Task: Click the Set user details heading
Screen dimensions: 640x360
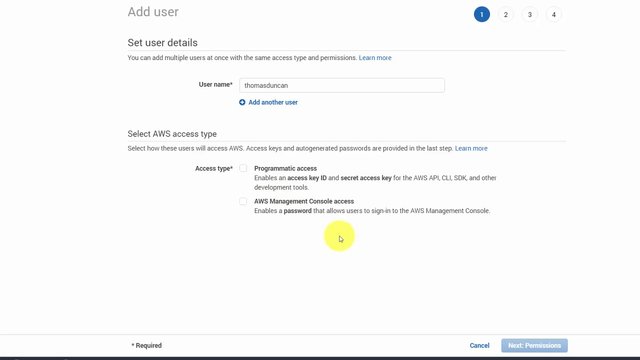Action: click(x=162, y=42)
